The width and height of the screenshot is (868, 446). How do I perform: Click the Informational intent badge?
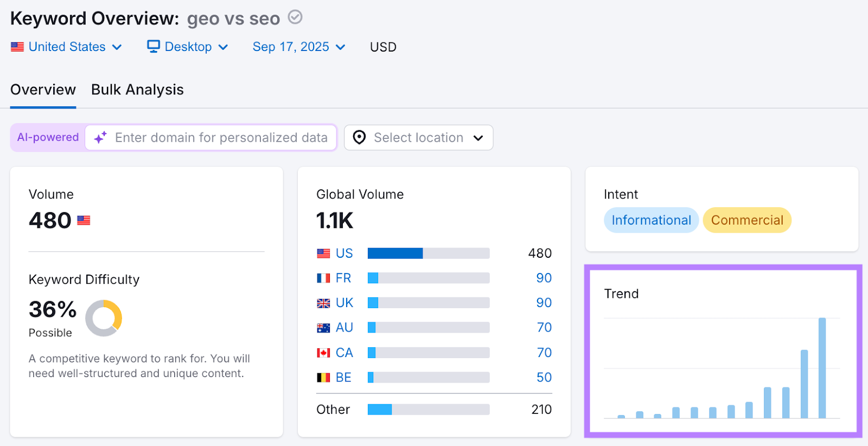click(651, 220)
